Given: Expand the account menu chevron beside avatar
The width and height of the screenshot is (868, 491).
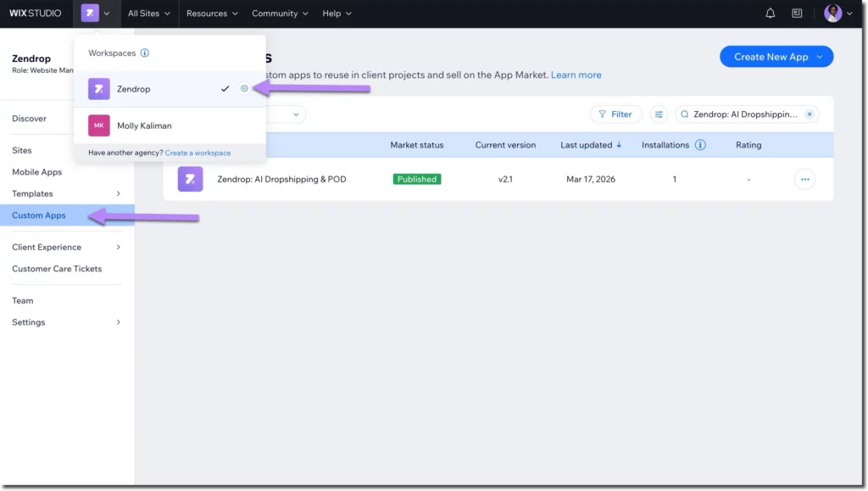Looking at the screenshot, I should (x=849, y=14).
